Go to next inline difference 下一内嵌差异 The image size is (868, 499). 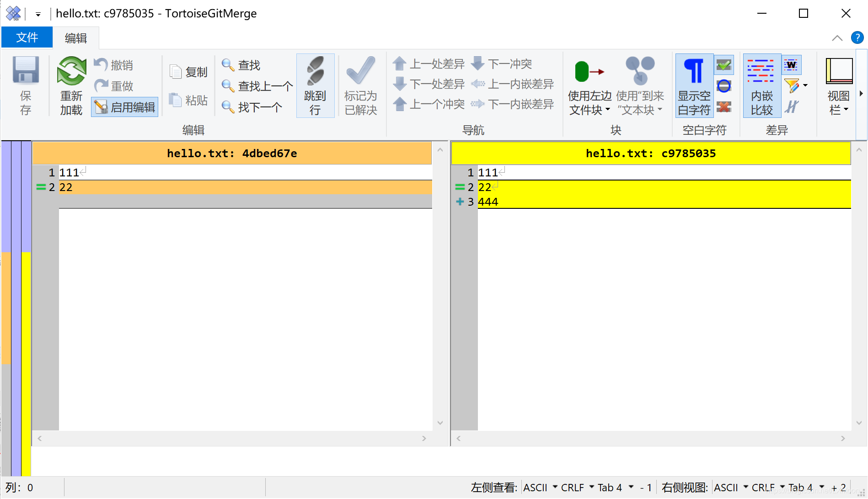click(512, 104)
